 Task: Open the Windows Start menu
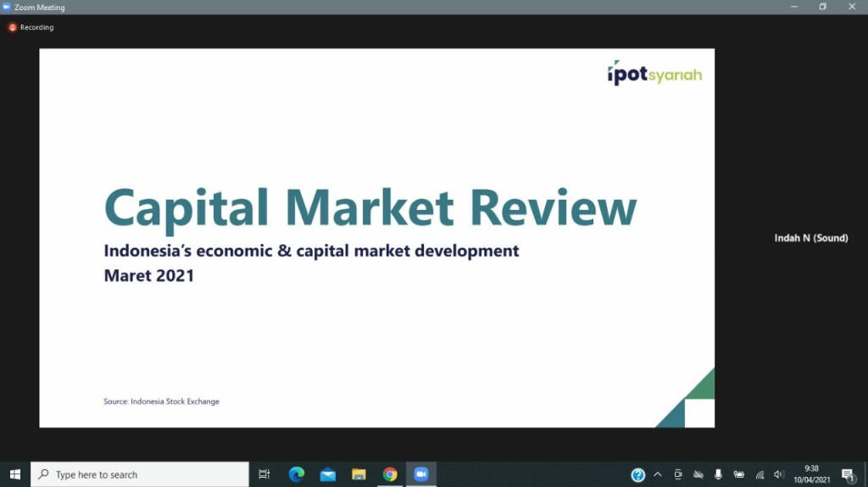(x=14, y=474)
